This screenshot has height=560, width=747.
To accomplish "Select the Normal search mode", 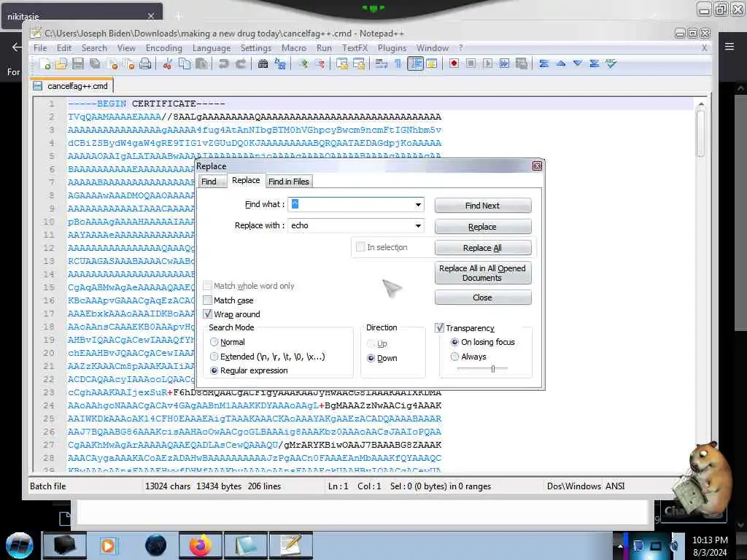I will pyautogui.click(x=214, y=342).
